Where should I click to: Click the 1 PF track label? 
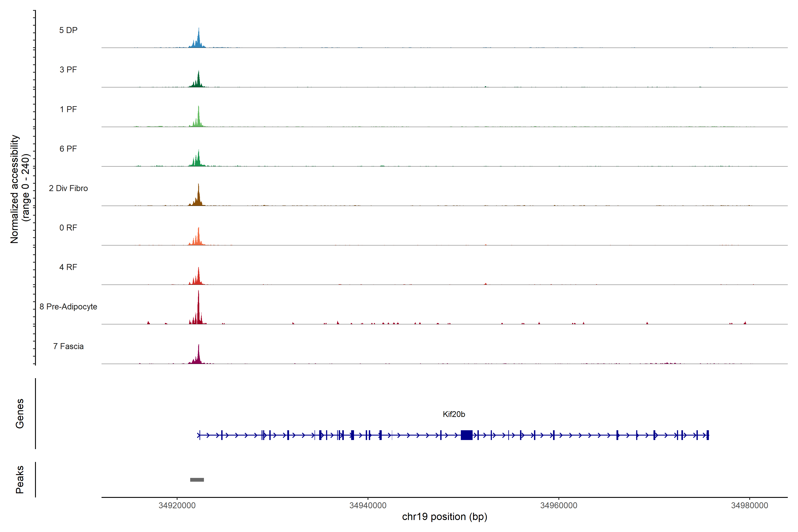[x=68, y=109]
